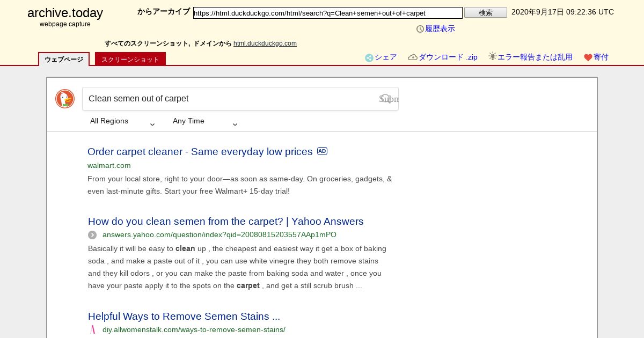Open the 寄付 donate link
644x338 pixels.
coord(601,57)
